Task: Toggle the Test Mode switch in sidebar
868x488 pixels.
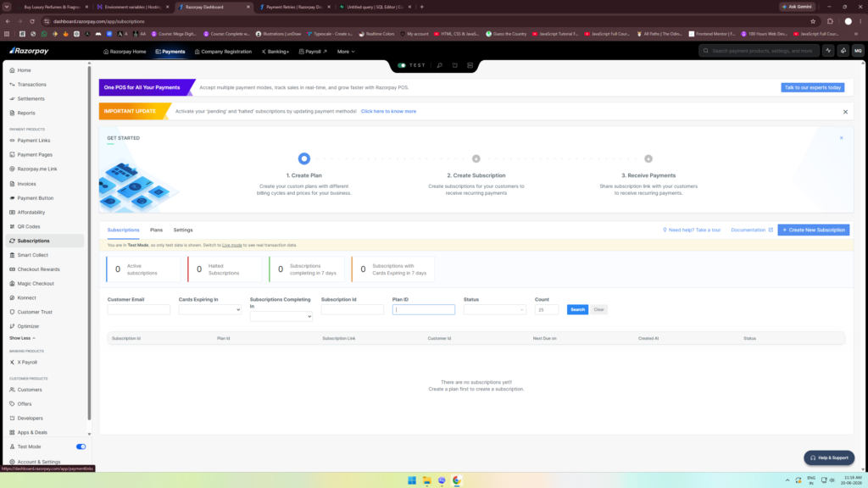Action: coord(81,446)
